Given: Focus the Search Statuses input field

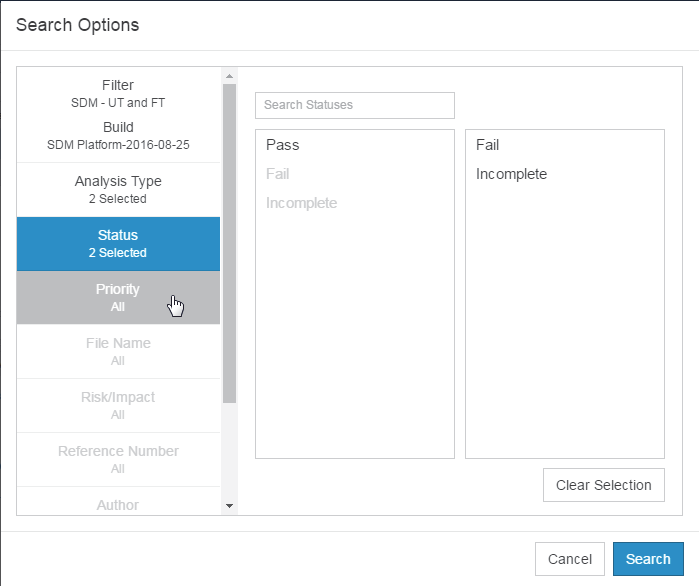Looking at the screenshot, I should (355, 105).
